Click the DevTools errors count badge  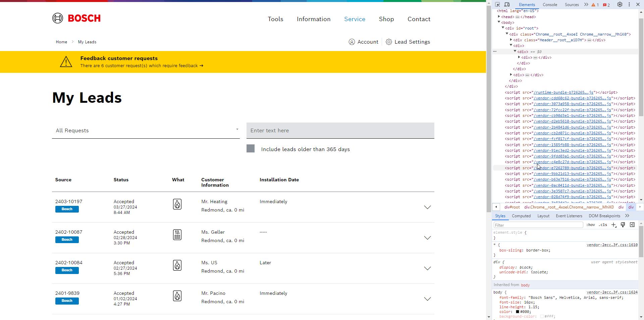(606, 5)
